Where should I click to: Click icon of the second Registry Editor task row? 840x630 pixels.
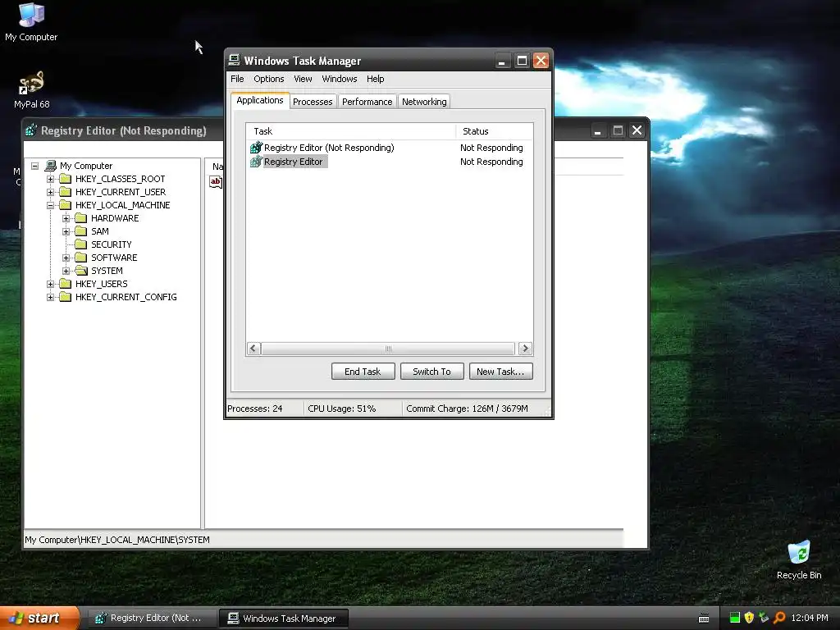(x=256, y=162)
